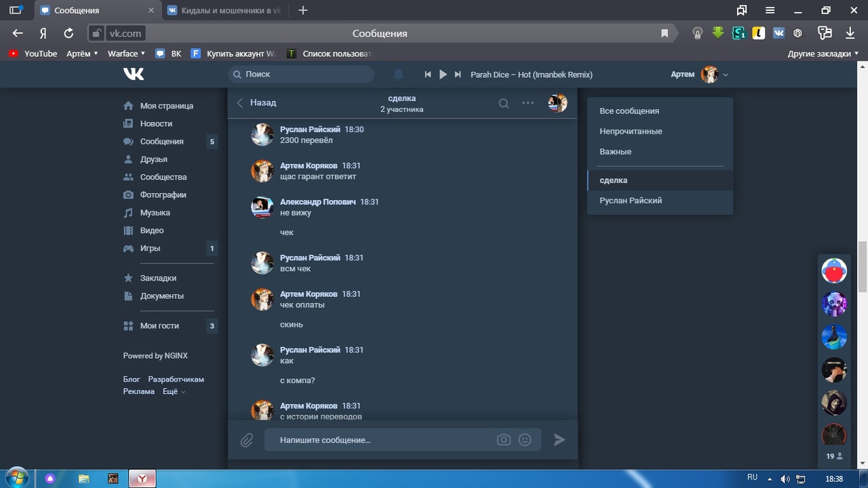Play the current audio track
868x488 pixels.
(443, 75)
